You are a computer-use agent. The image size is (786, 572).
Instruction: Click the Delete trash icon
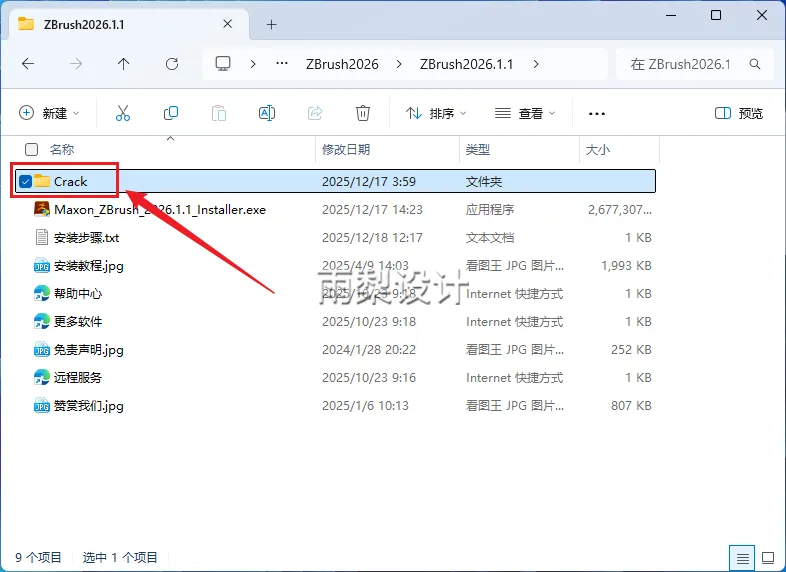click(363, 113)
